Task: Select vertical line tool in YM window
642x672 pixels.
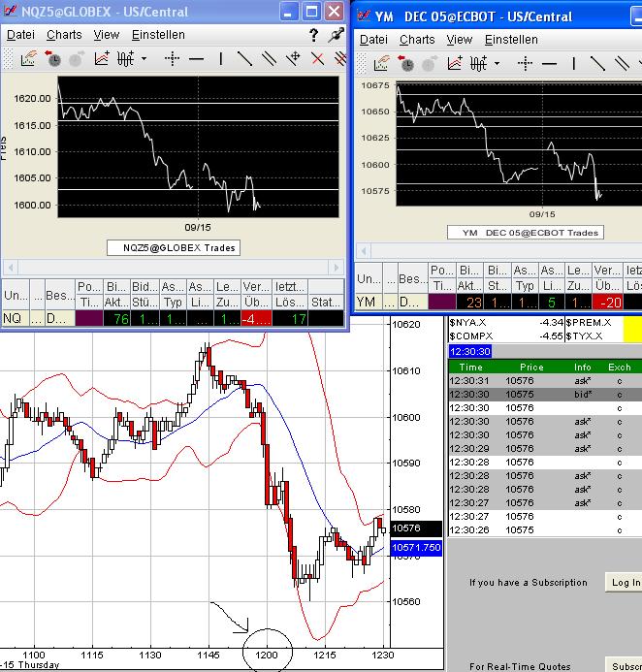Action: coord(574,63)
